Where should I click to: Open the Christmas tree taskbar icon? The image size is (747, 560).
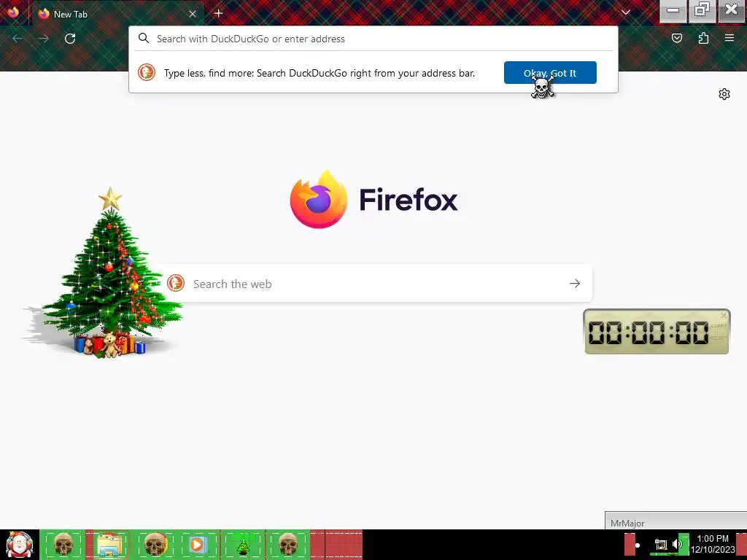(243, 545)
